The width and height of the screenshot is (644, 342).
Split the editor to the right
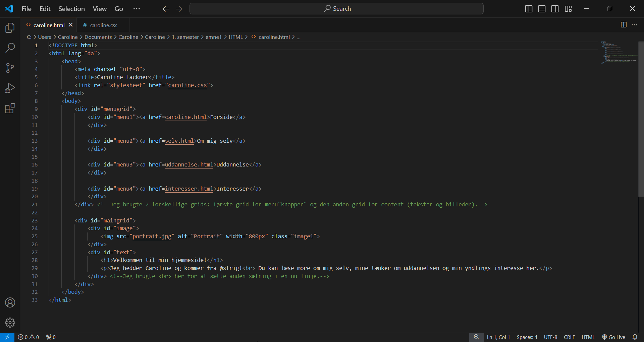coord(624,25)
